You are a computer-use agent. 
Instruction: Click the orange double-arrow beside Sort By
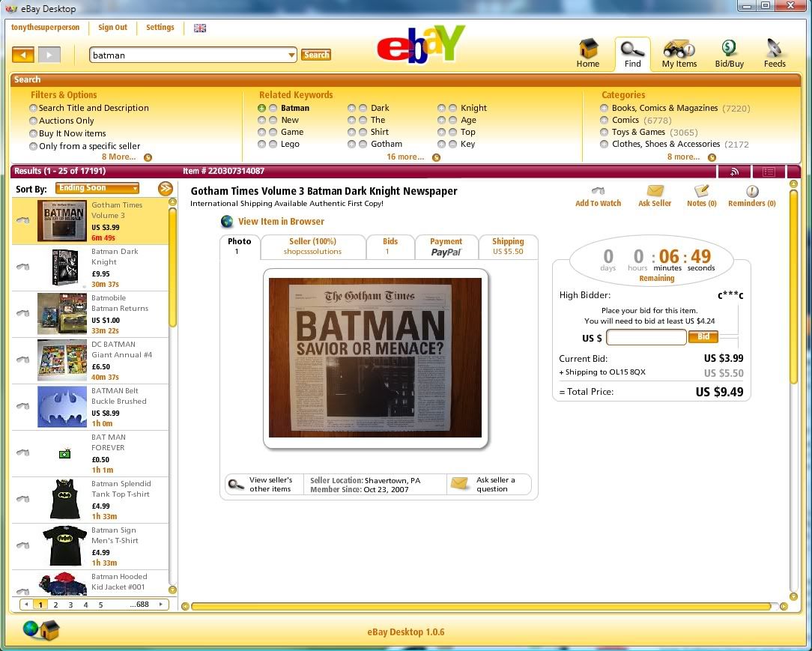tap(166, 188)
